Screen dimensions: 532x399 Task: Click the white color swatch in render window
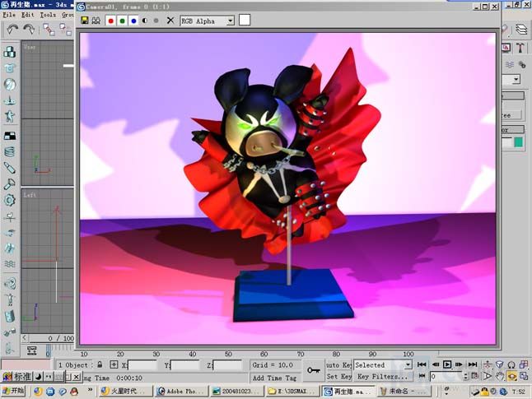tap(245, 20)
